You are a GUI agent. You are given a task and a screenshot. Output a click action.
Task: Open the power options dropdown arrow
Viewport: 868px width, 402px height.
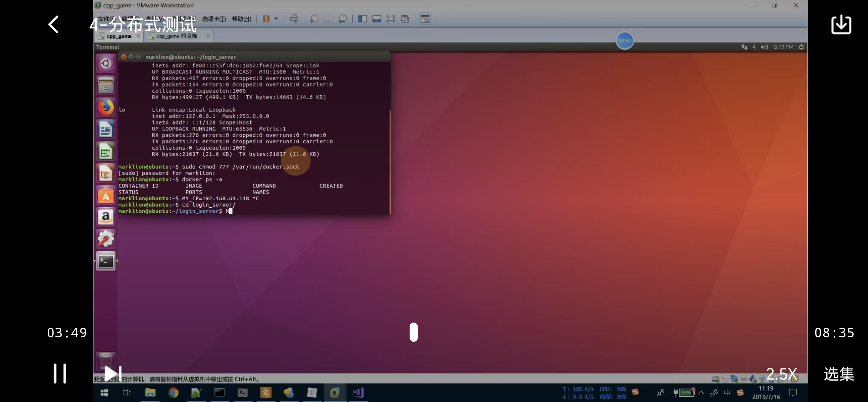point(276,19)
